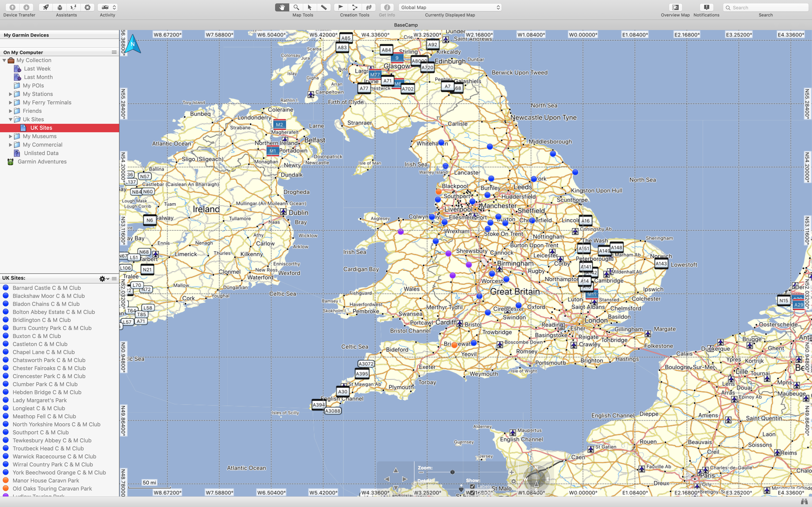This screenshot has height=507, width=812.
Task: Select Buxton C & M Club waypoint
Action: pos(37,336)
